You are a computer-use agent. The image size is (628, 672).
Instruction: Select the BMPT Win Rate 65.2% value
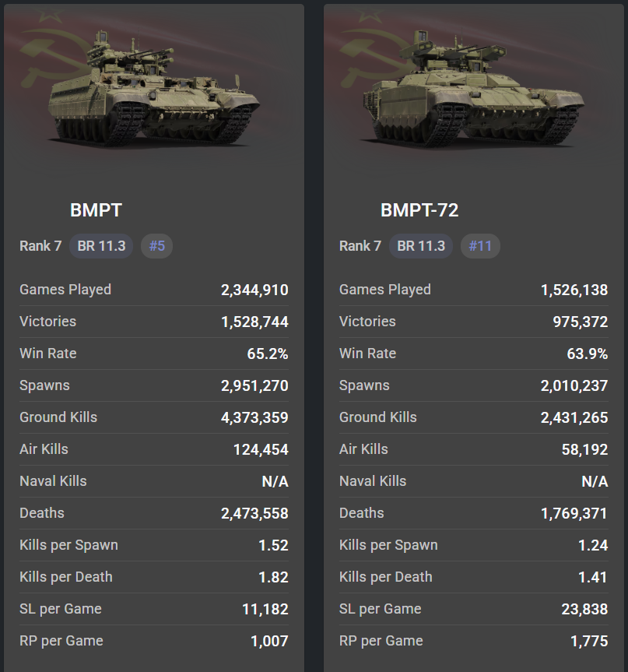click(268, 354)
